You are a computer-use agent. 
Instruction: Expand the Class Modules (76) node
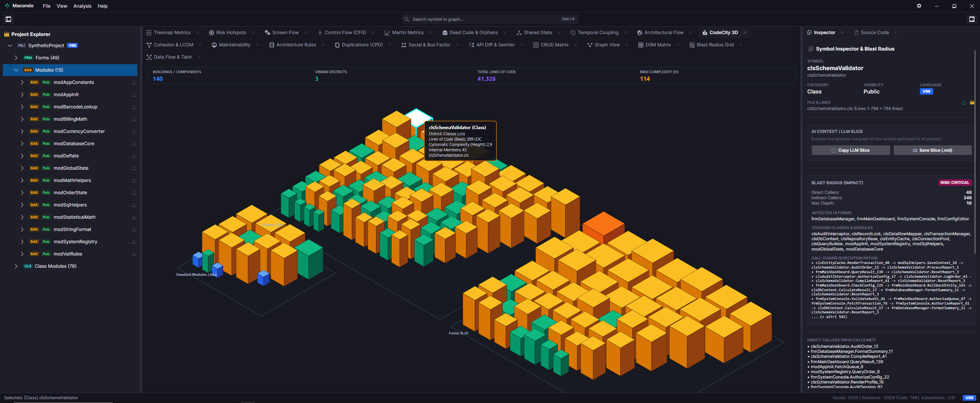click(16, 266)
